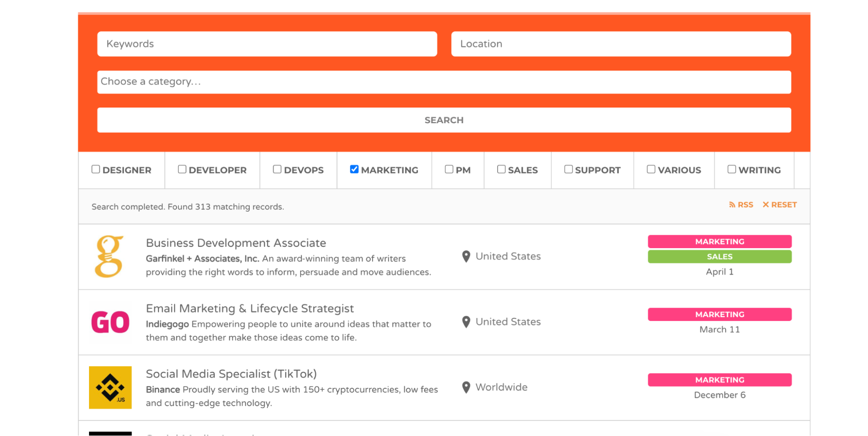Check the Writing filter
This screenshot has height=436, width=868.
coord(732,169)
